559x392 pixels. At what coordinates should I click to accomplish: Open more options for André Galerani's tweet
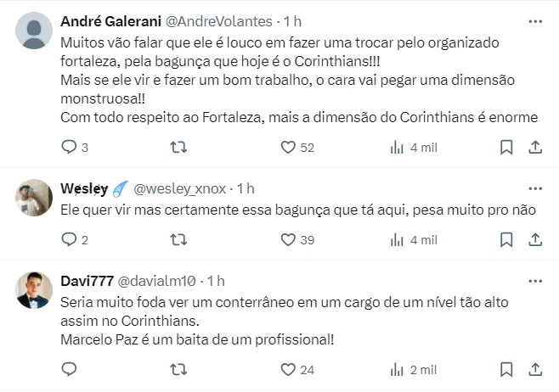535,20
